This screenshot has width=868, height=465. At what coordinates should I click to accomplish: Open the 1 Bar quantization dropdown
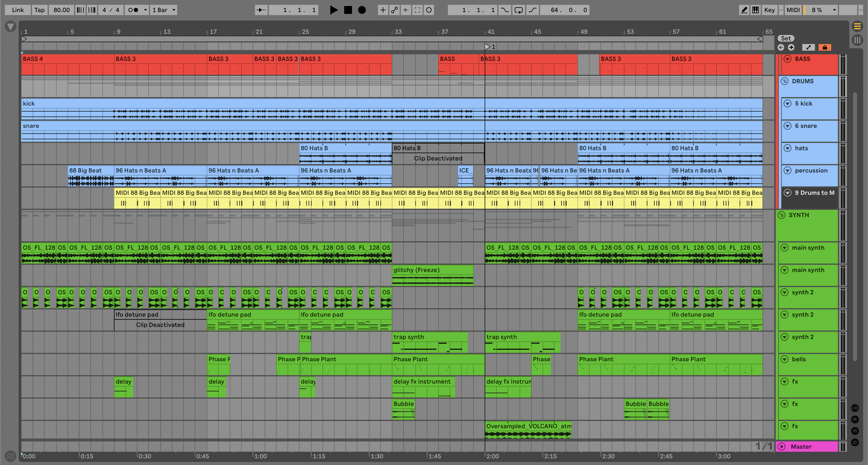point(164,10)
